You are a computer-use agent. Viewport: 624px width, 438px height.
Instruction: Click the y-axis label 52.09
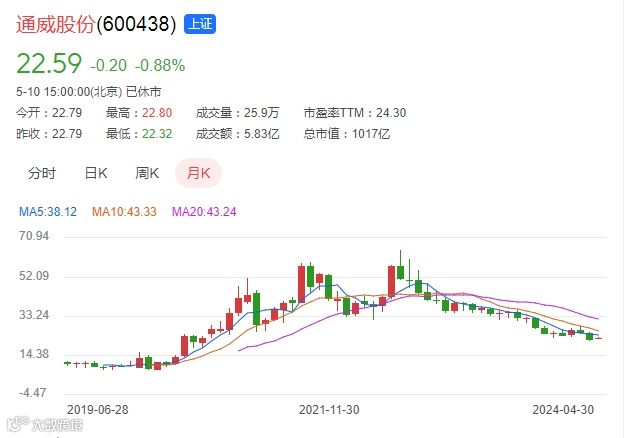[x=34, y=276]
